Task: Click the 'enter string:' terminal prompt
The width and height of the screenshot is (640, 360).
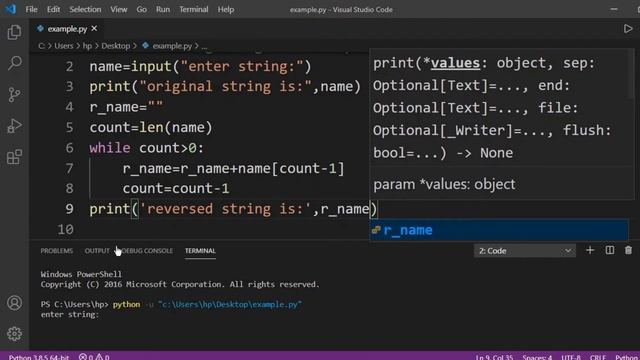Action: tap(70, 315)
